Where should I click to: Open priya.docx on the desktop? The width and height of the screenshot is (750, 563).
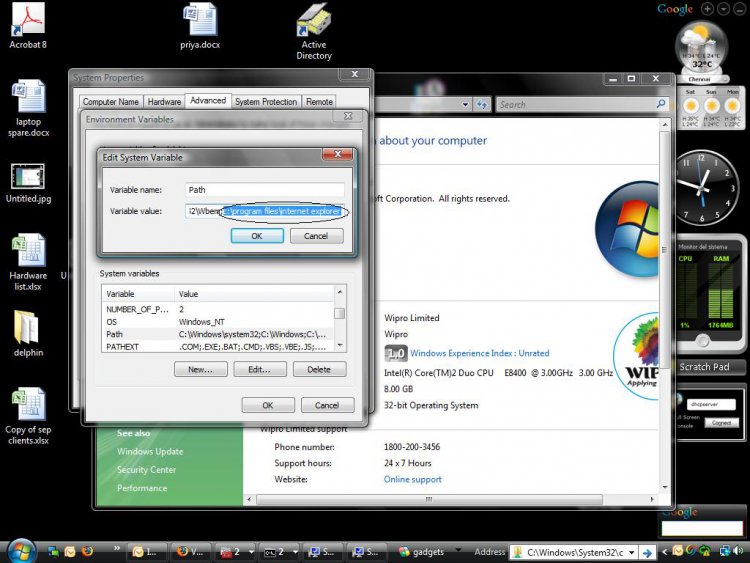click(200, 25)
